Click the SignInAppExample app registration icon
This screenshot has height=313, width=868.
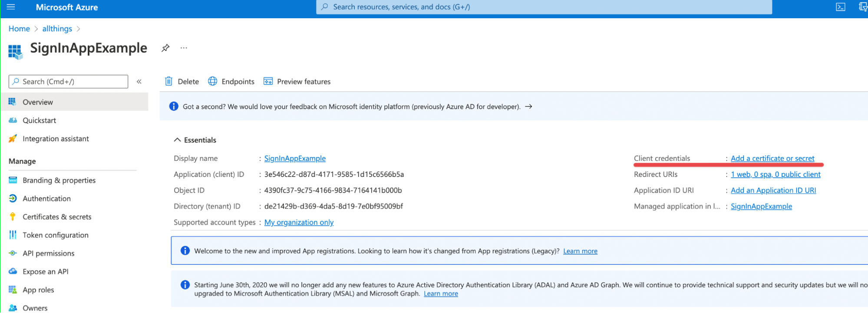[x=15, y=52]
